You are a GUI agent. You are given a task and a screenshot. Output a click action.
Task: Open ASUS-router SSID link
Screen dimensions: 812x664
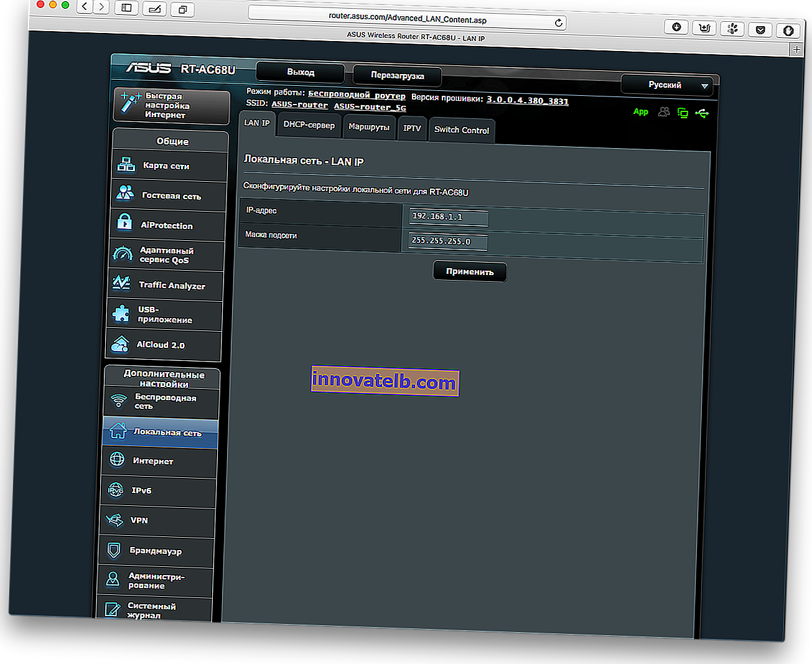click(x=299, y=105)
